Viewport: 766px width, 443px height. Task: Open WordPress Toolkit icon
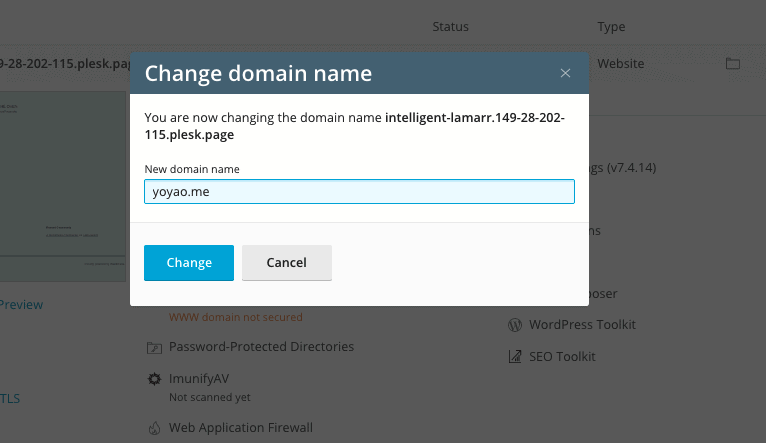[515, 325]
